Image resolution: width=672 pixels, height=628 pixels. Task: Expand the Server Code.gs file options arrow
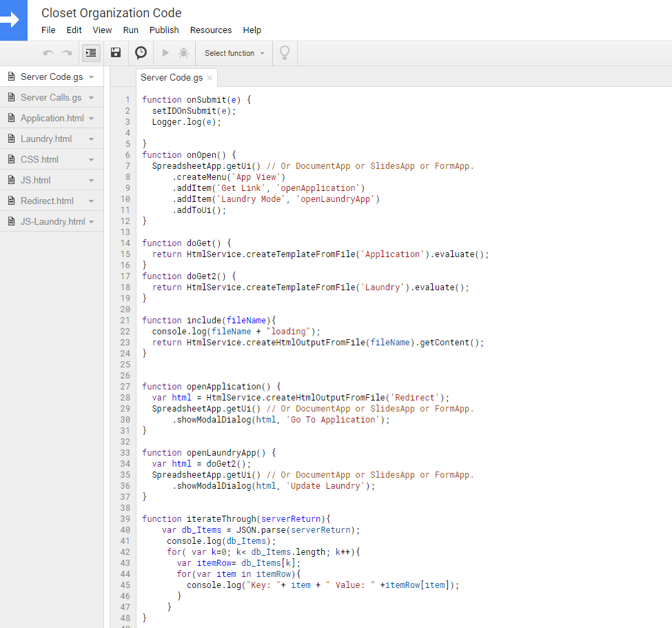coord(91,77)
